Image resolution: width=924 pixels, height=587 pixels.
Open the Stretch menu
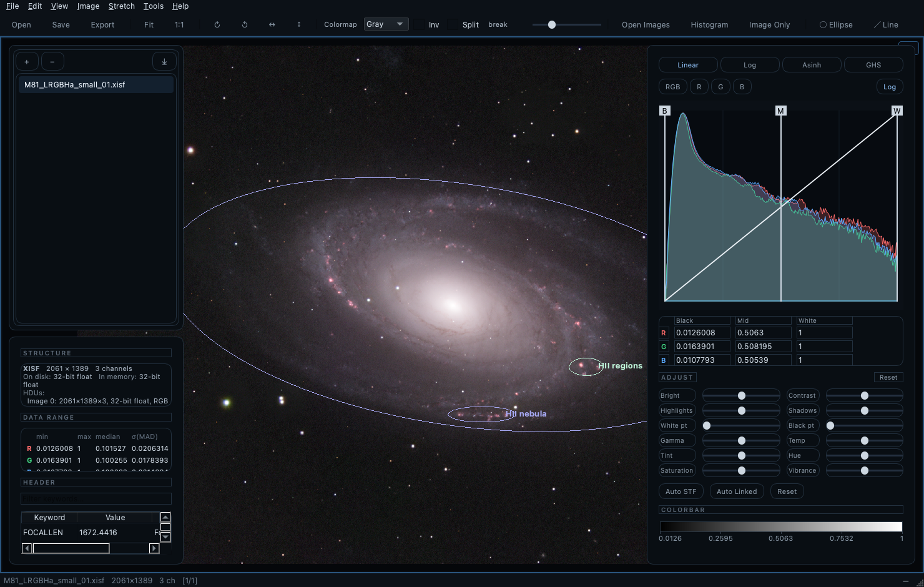(121, 6)
